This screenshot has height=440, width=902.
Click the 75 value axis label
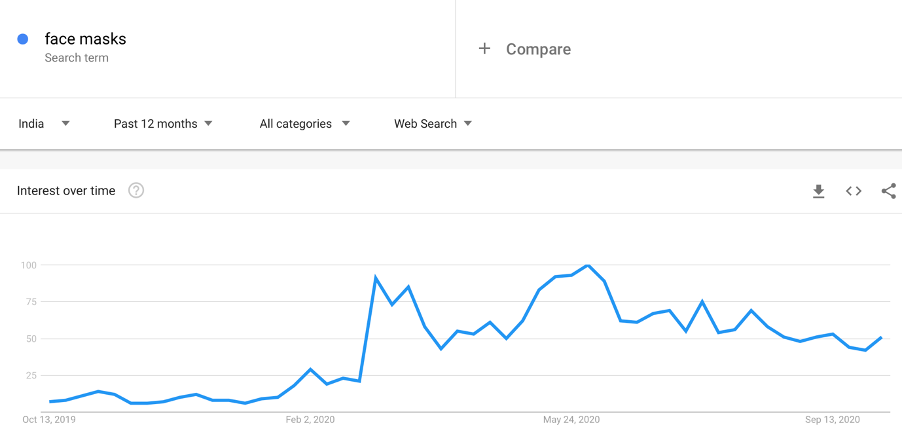[31, 302]
